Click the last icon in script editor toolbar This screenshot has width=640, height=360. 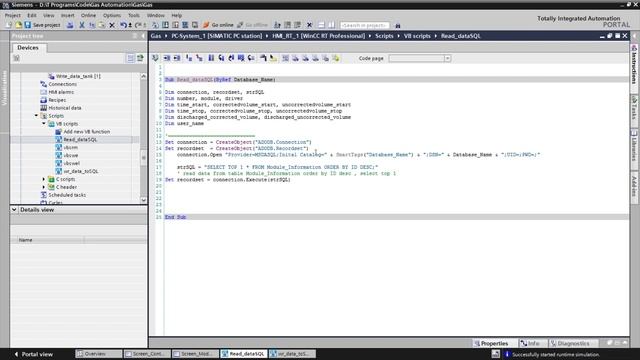[x=336, y=58]
